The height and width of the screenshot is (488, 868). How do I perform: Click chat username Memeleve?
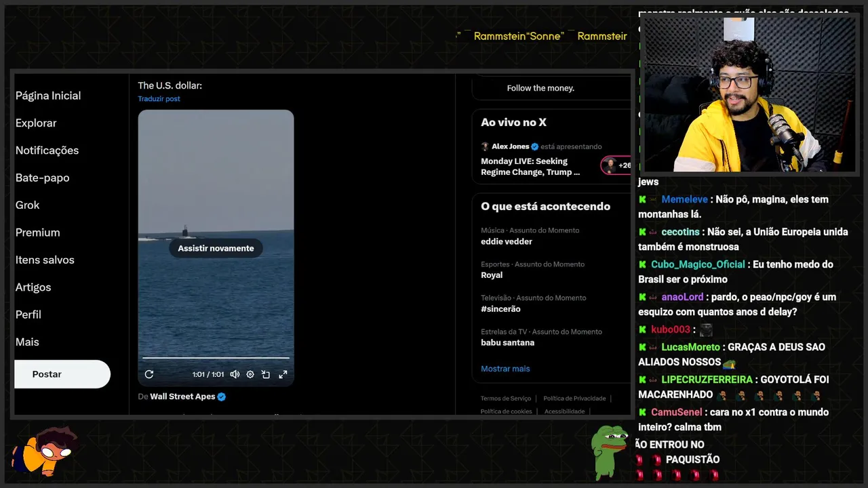pyautogui.click(x=684, y=199)
